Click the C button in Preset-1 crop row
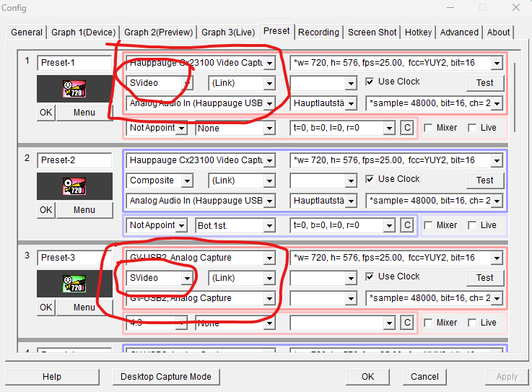532x392 pixels. point(407,128)
